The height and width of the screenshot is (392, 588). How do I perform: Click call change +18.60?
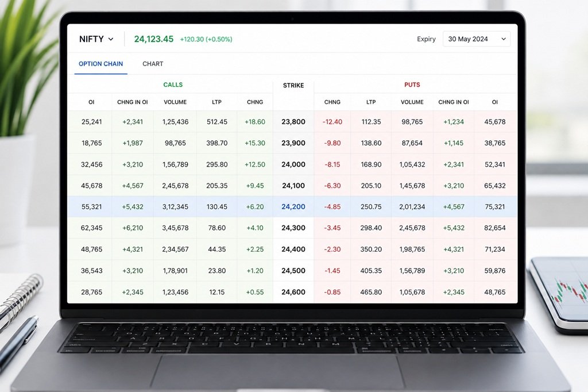click(x=254, y=122)
